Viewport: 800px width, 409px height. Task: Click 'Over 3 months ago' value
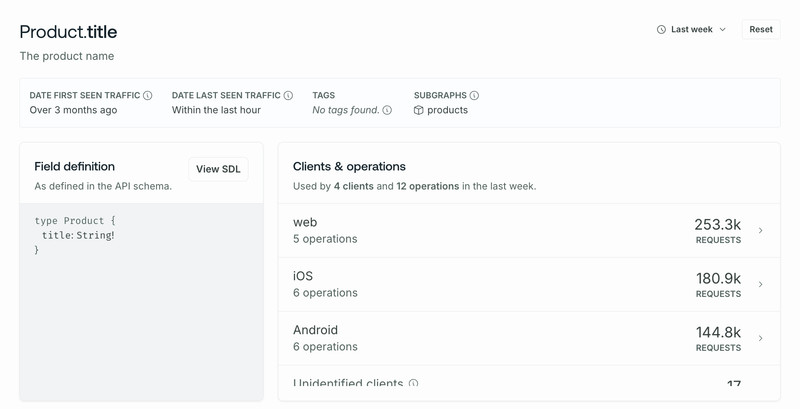click(x=73, y=110)
